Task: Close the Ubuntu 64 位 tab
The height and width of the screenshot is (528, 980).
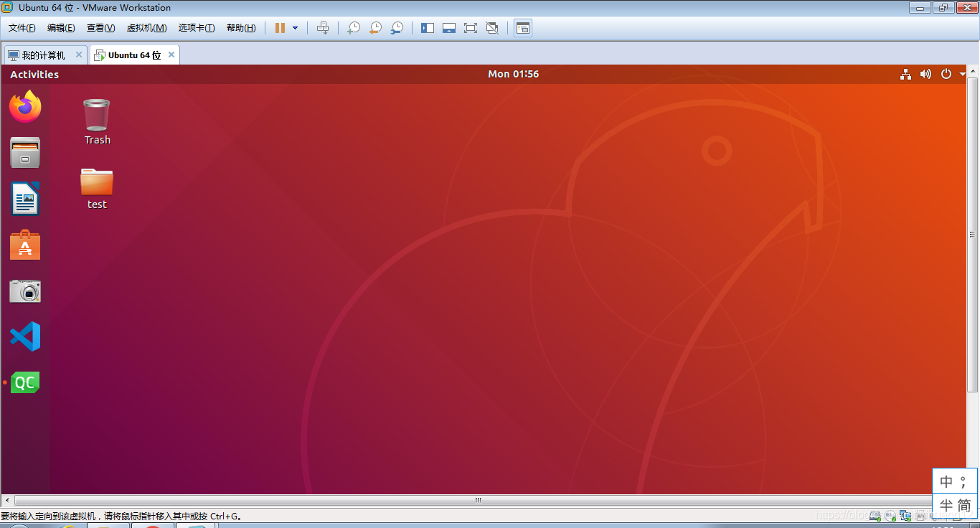Action: coord(171,55)
